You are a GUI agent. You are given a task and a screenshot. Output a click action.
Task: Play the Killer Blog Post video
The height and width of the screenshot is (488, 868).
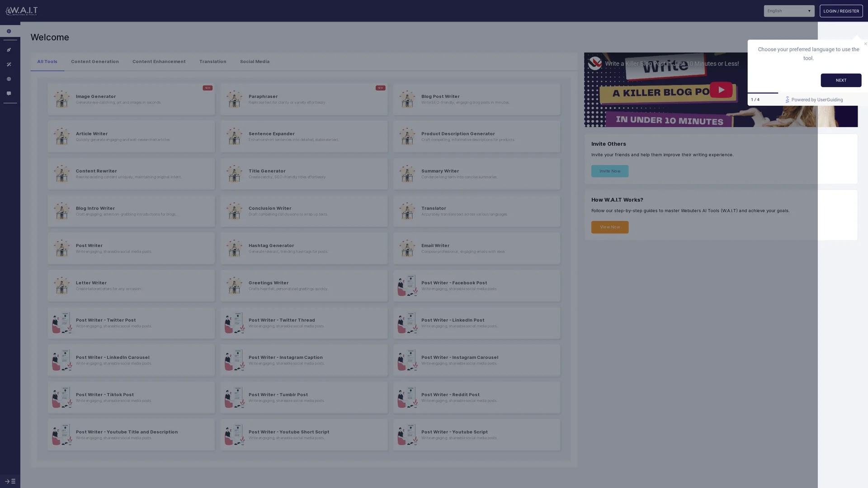coord(721,90)
